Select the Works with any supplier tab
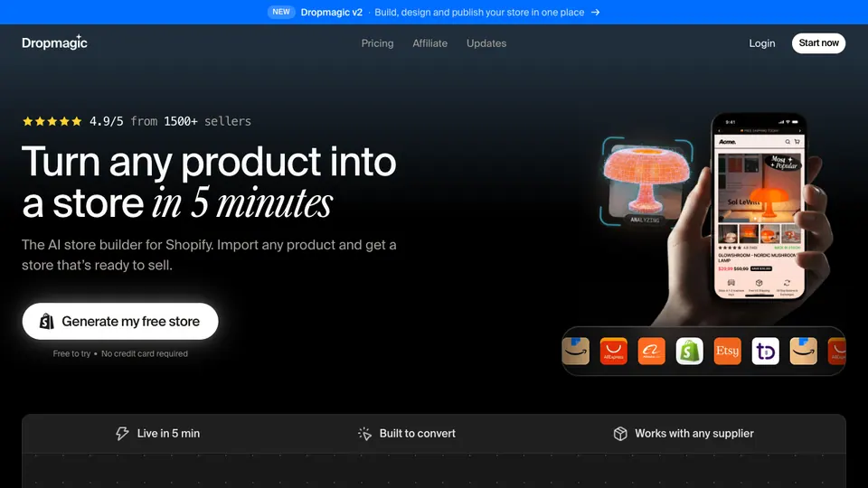The image size is (868, 488). point(684,433)
